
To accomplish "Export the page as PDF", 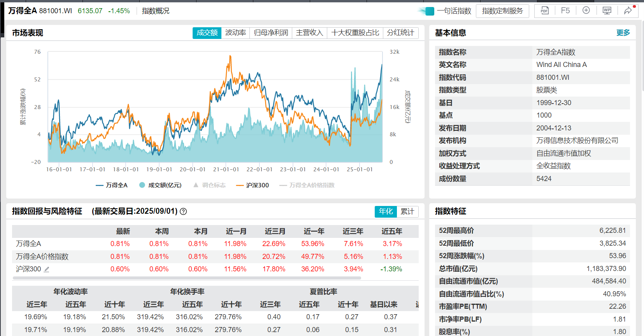I will 544,11.
